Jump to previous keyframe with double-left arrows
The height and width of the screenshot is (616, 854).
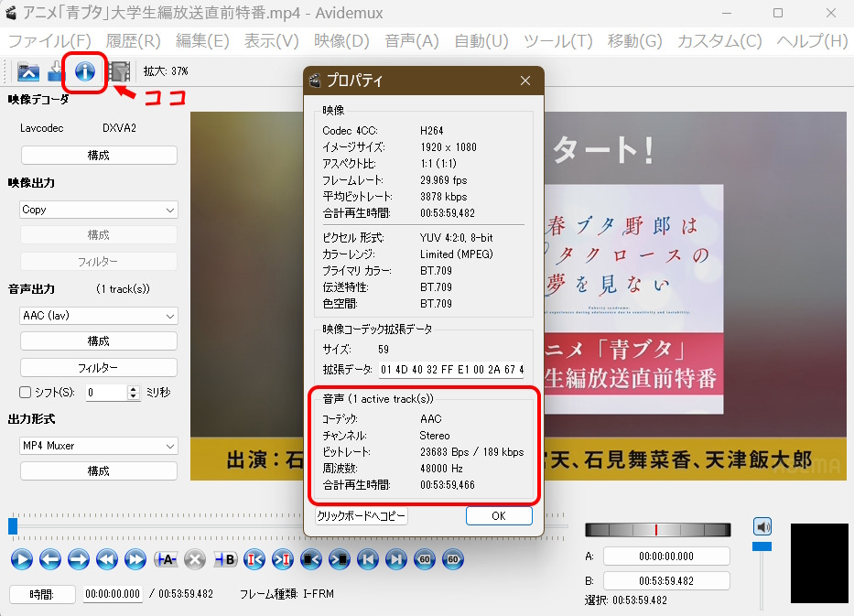point(107,559)
